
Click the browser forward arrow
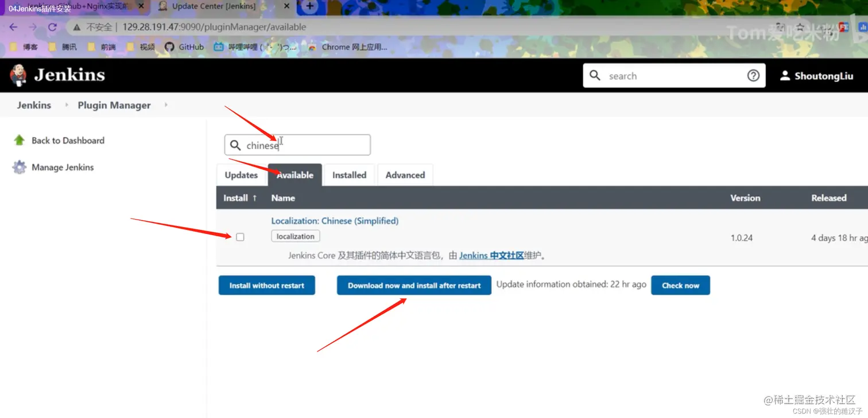[x=33, y=27]
